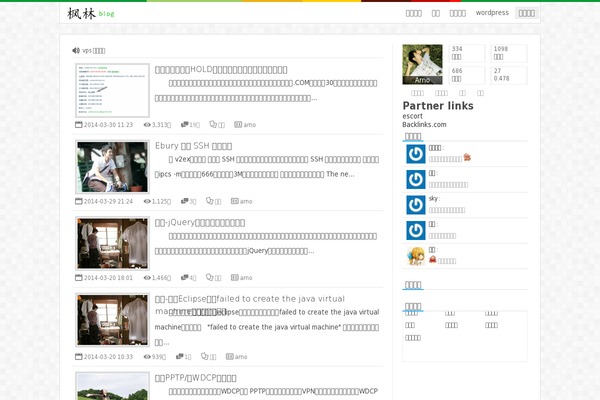
Task: Open the jQuery post title
Action: point(200,222)
